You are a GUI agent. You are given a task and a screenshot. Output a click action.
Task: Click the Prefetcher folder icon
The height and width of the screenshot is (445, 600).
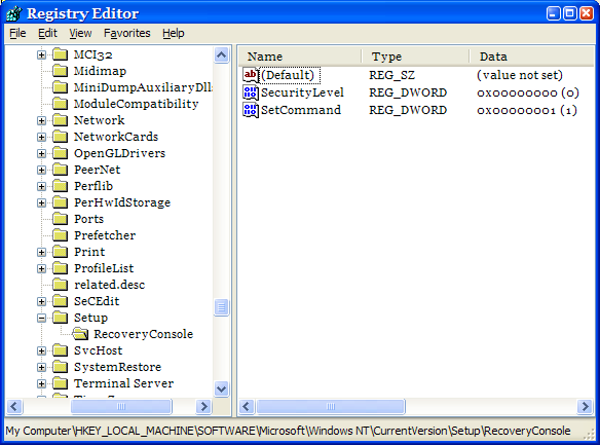[60, 235]
